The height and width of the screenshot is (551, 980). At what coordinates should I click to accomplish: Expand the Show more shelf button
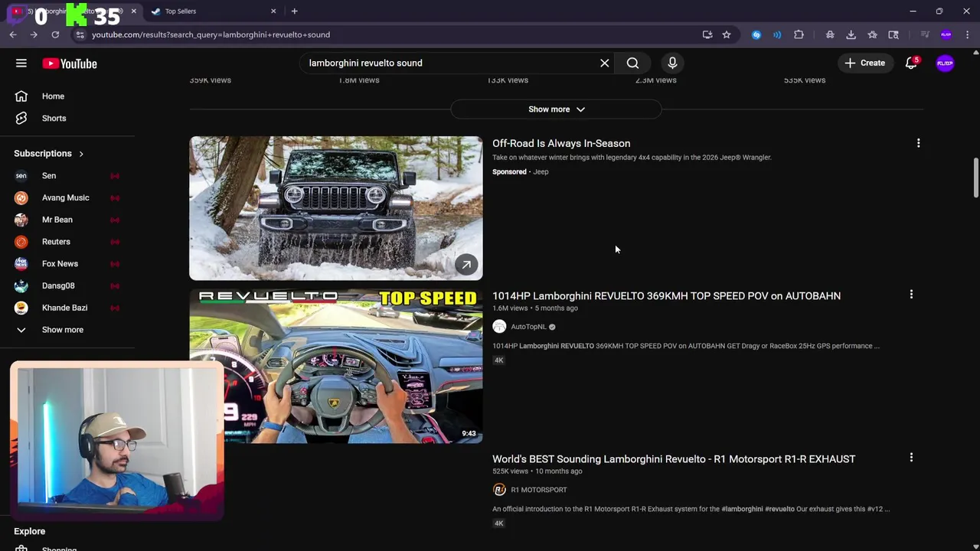point(556,109)
